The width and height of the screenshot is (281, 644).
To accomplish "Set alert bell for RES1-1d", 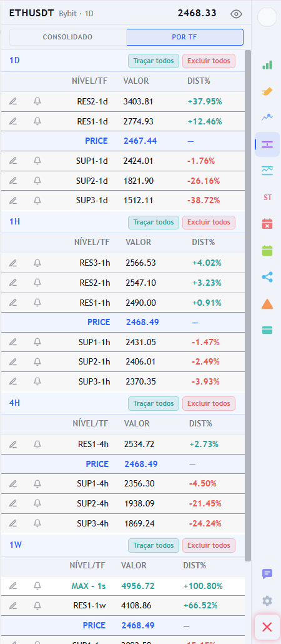I will click(x=37, y=121).
